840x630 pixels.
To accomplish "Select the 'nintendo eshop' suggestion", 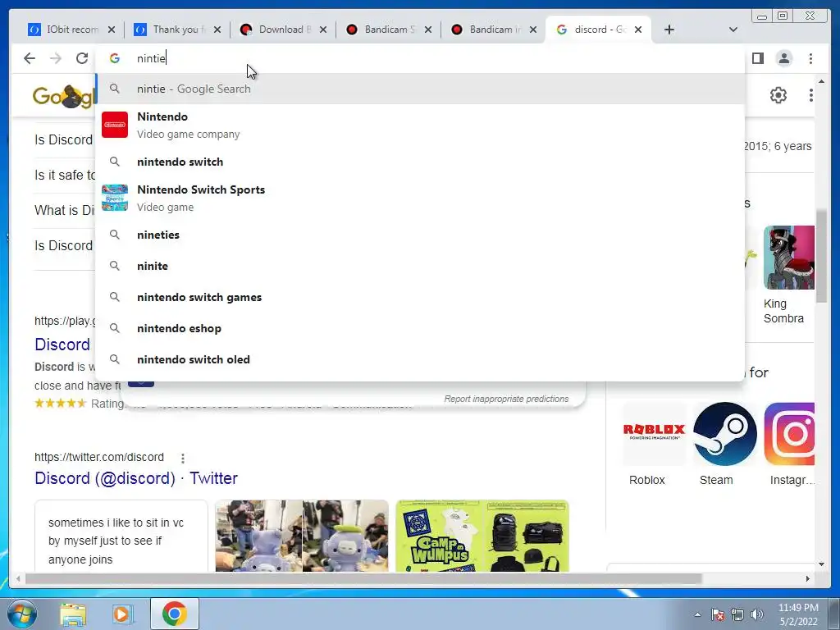I will (420, 328).
